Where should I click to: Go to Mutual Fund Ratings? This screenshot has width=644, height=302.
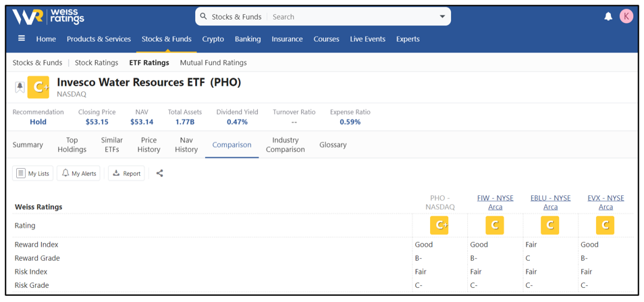(213, 63)
